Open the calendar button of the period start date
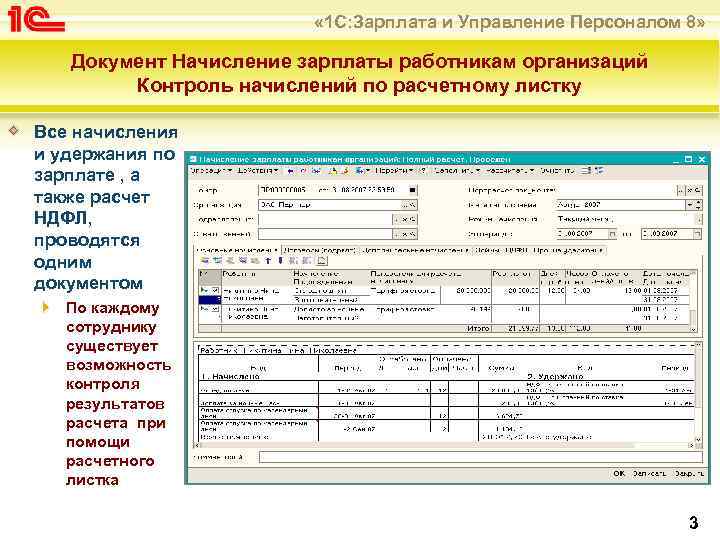This screenshot has height=540, width=720. pos(613,234)
